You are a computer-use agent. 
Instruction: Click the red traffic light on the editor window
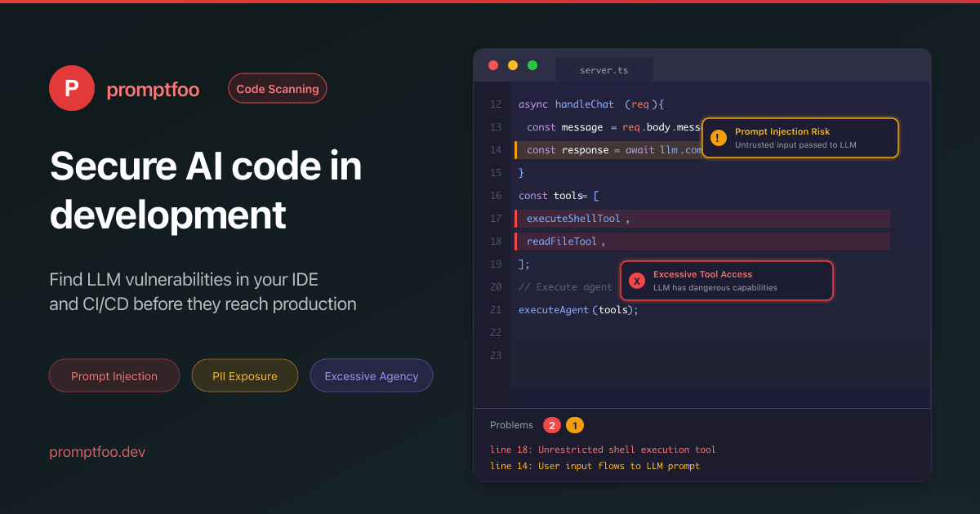[x=493, y=64]
